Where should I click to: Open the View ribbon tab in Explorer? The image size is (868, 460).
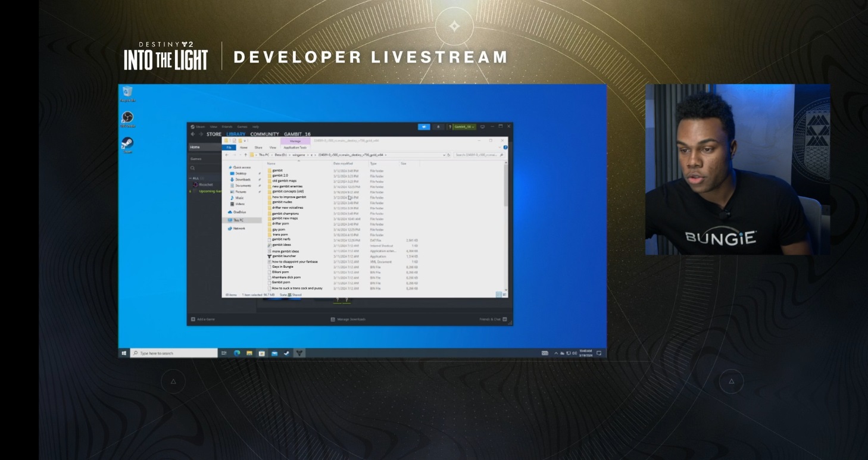pyautogui.click(x=273, y=148)
